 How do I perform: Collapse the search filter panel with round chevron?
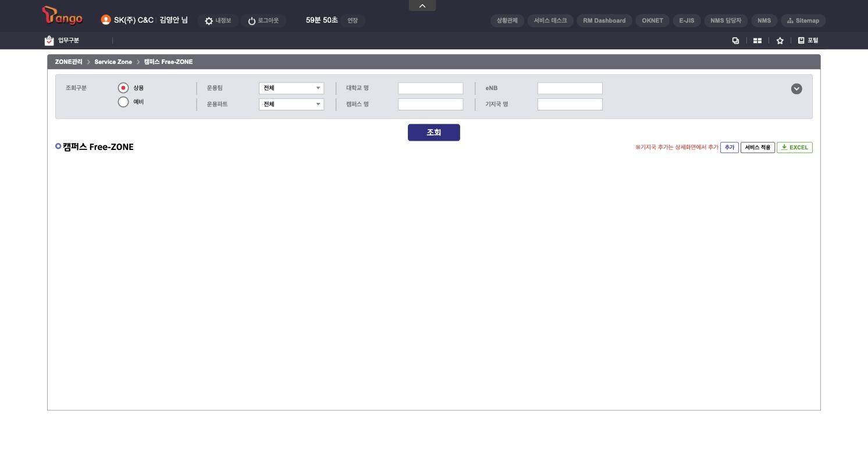[796, 89]
